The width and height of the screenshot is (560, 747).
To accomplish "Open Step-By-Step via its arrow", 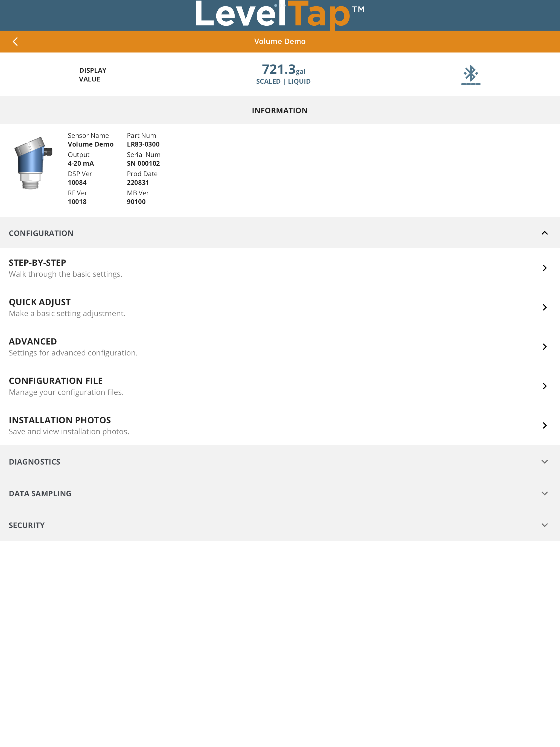I will click(544, 268).
